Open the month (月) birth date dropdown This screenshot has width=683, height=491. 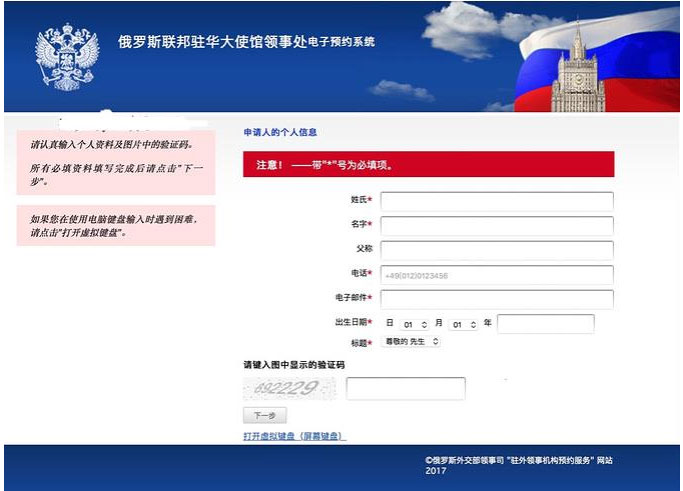[x=463, y=324]
